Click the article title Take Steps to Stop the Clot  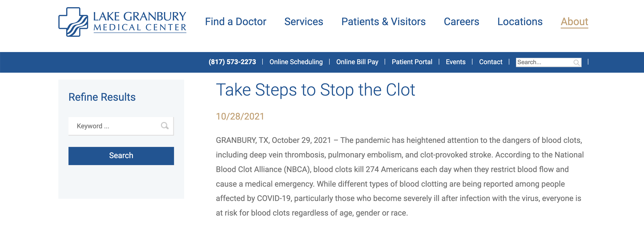[x=315, y=90]
